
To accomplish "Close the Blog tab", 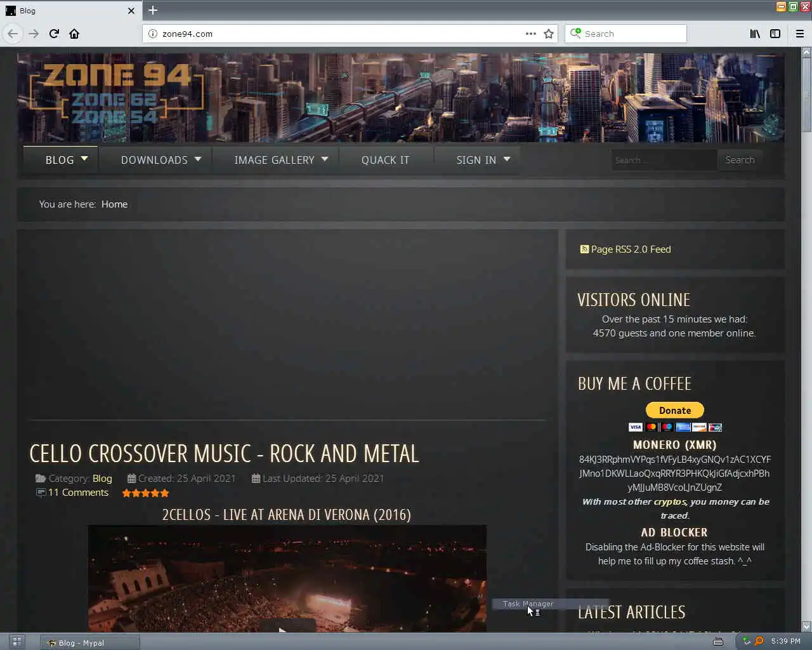I will pyautogui.click(x=131, y=11).
